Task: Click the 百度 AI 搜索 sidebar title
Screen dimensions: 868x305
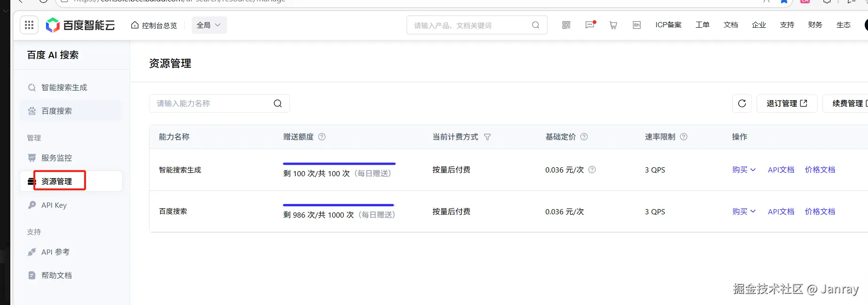Action: click(53, 55)
